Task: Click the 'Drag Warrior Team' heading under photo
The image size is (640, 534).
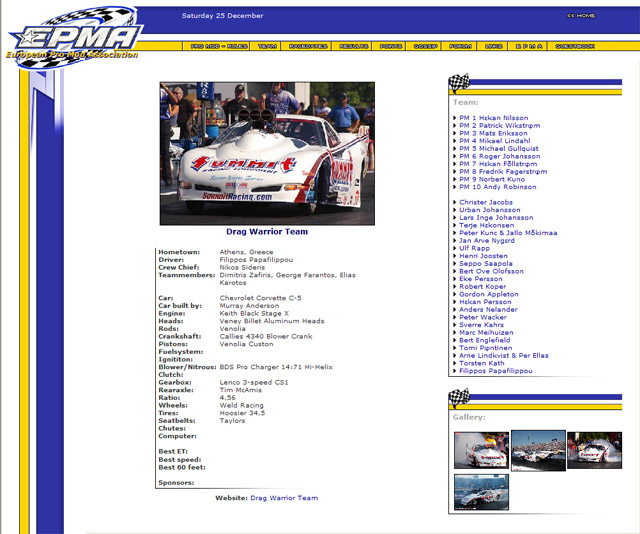Action: pyautogui.click(x=267, y=231)
